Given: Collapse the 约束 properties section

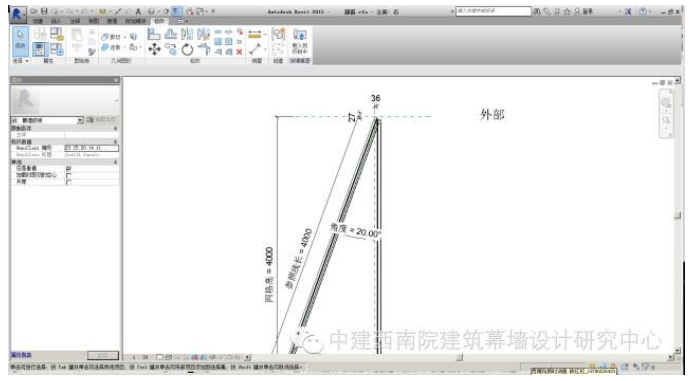Looking at the screenshot, I should tap(115, 128).
